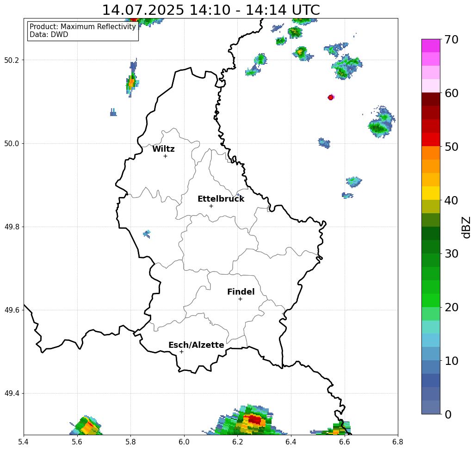476x450 pixels.
Task: Click the 50 label on the colorbar
Action: (451, 147)
